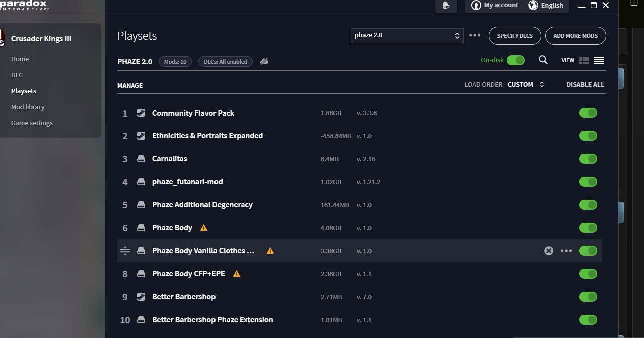644x338 pixels.
Task: Click the globe language icon
Action: click(x=533, y=5)
